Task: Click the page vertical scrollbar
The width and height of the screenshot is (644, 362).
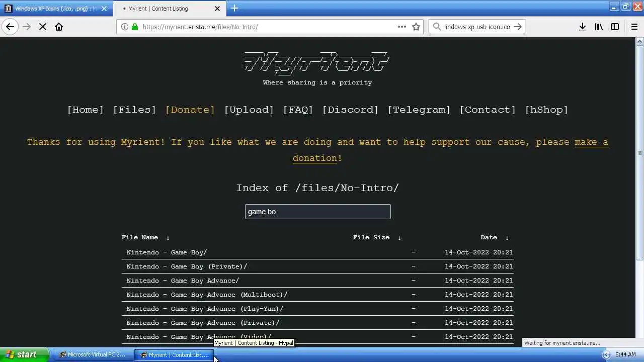Action: pyautogui.click(x=640, y=153)
